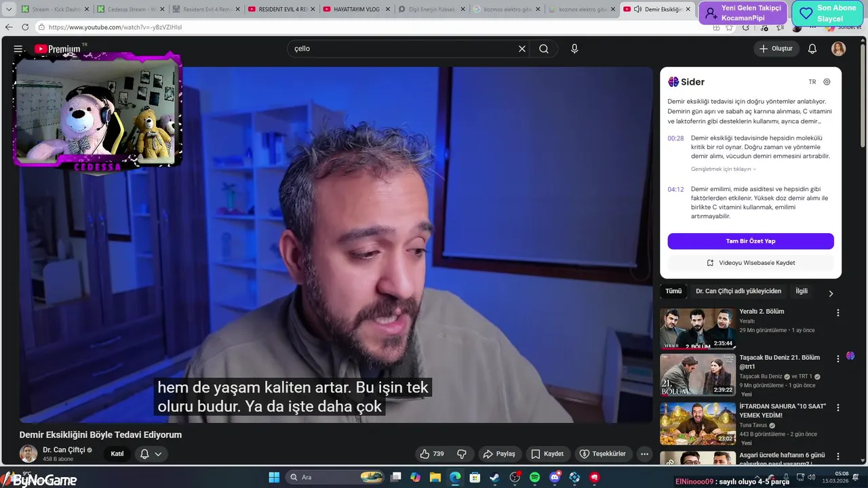Open browser tab list dropdown arrow
Screen dimensions: 868x488
[9, 9]
